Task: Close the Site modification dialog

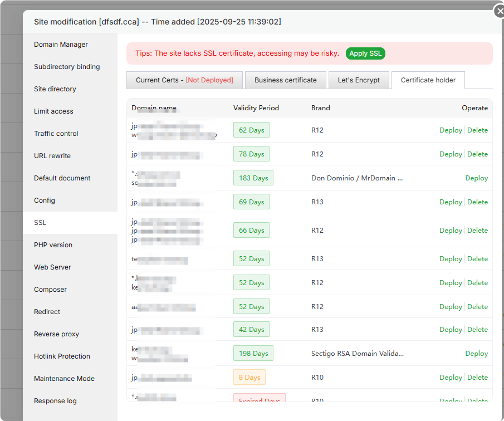Action: coord(499,11)
